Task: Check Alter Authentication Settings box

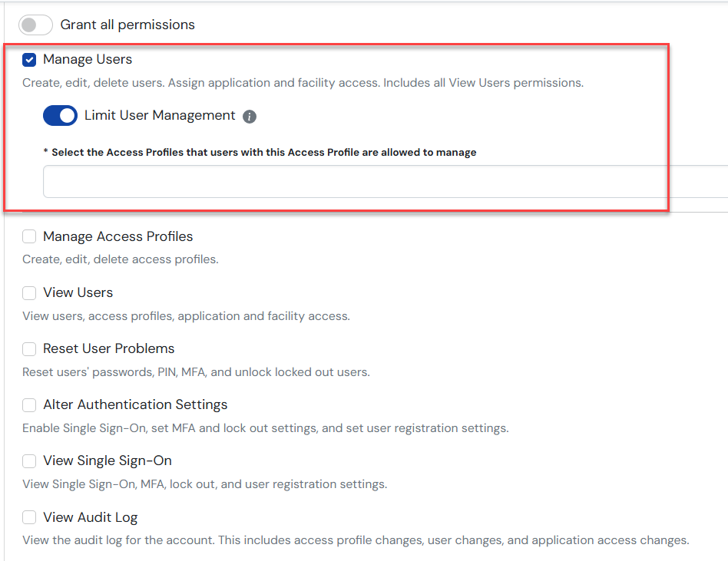Action: tap(29, 405)
